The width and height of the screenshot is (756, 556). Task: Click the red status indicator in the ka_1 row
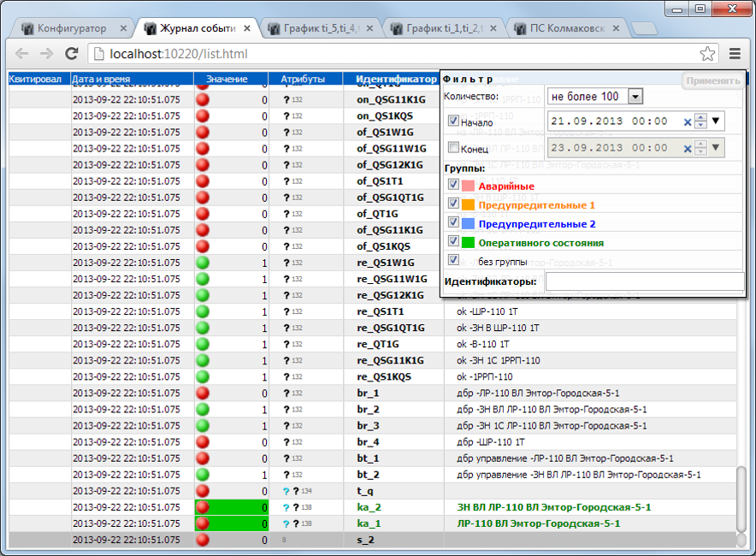[203, 523]
